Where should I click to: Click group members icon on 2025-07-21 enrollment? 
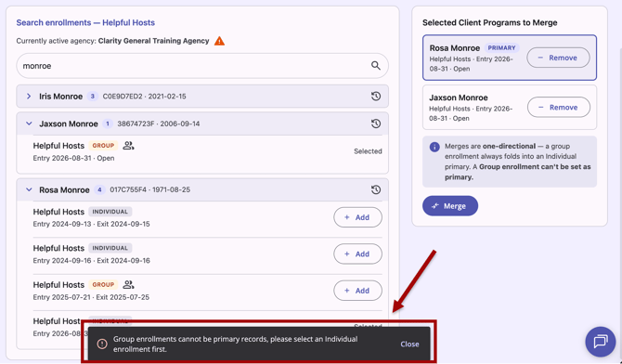tap(128, 285)
